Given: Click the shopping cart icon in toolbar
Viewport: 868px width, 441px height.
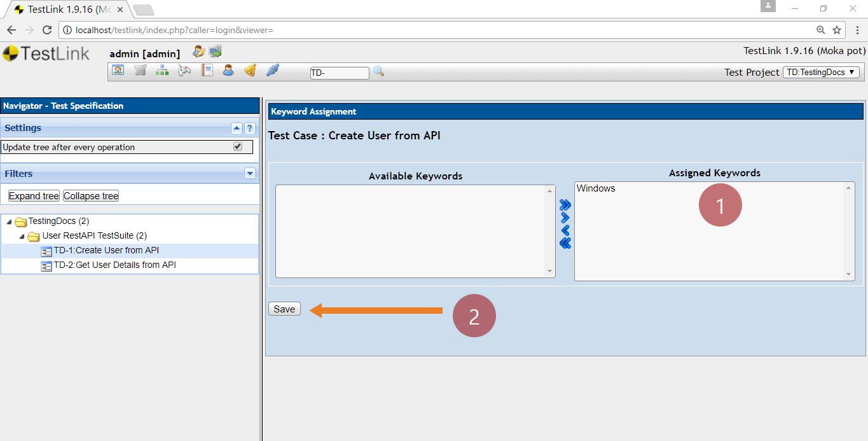Looking at the screenshot, I should pos(141,71).
